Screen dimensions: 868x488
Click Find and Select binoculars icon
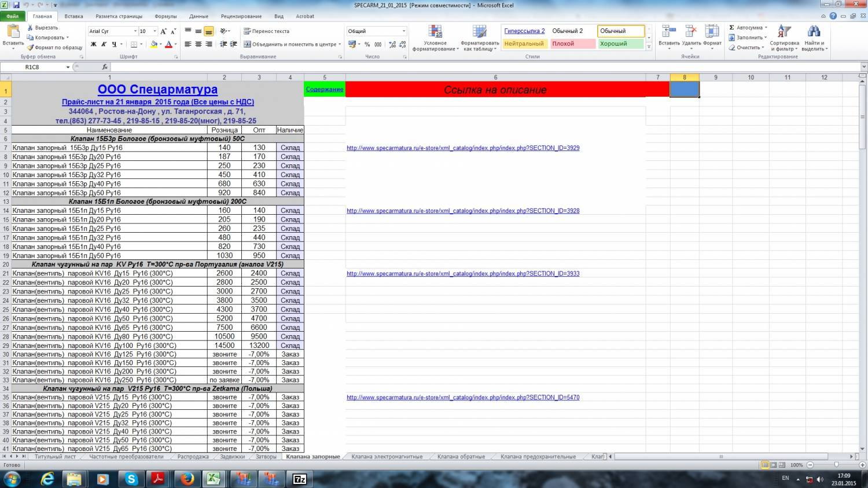point(814,32)
